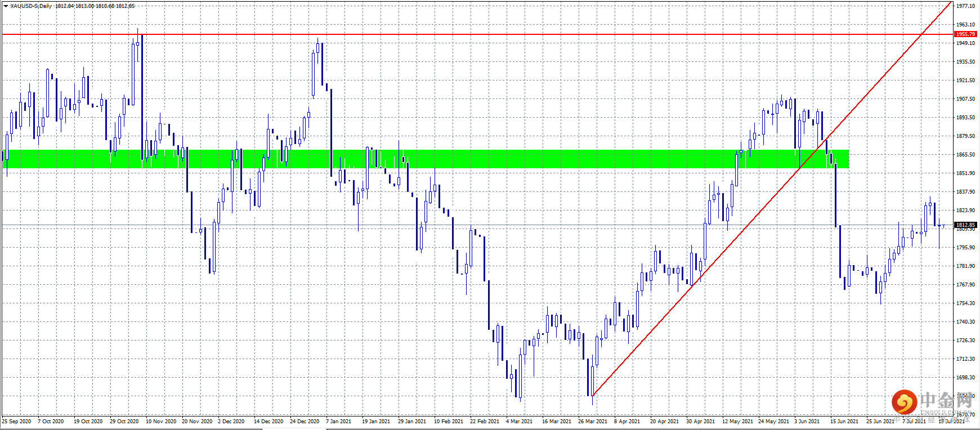Open the chart menu arrow beside XAUUSD-S

click(6, 6)
